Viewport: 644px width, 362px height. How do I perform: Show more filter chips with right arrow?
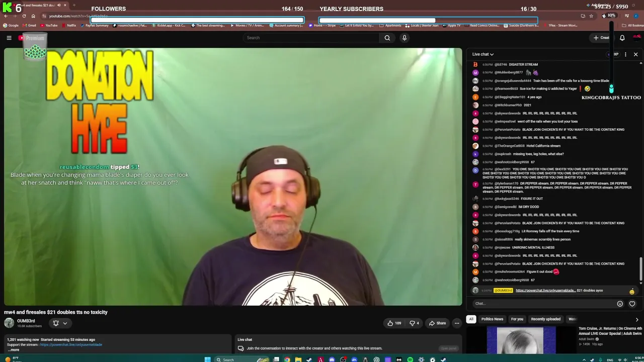click(636, 319)
